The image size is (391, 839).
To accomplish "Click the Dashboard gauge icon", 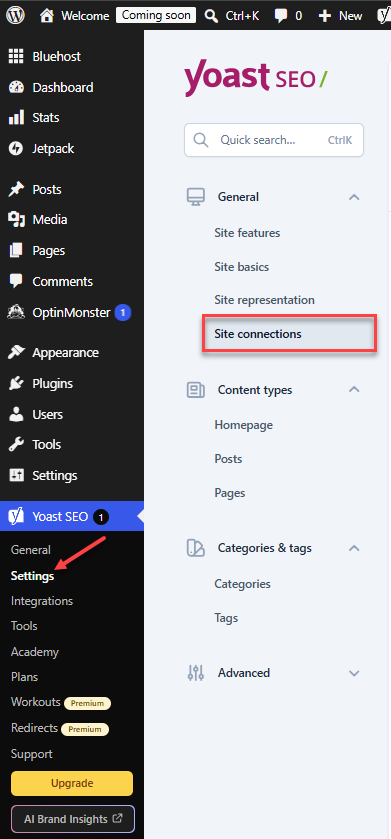I will [17, 87].
